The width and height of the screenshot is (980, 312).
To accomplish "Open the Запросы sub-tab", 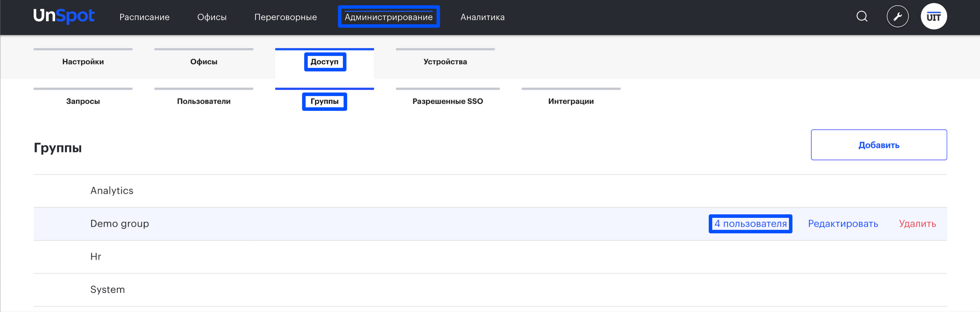I will tap(83, 101).
